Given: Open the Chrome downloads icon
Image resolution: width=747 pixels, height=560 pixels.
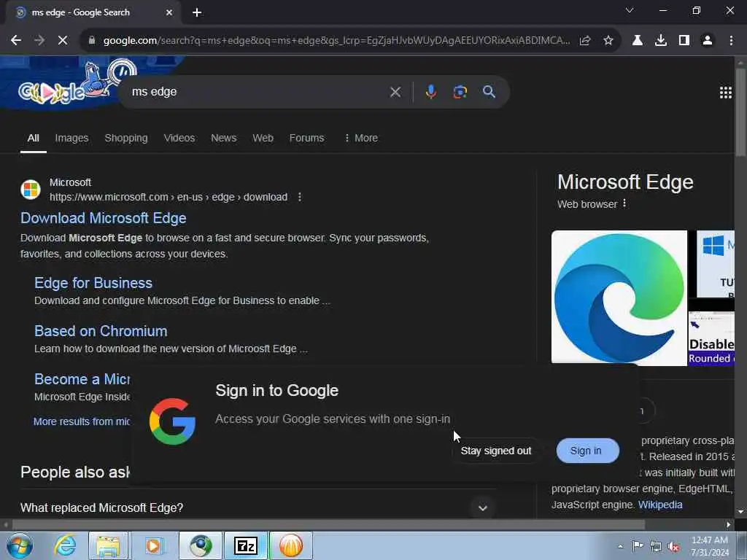Looking at the screenshot, I should tap(661, 41).
